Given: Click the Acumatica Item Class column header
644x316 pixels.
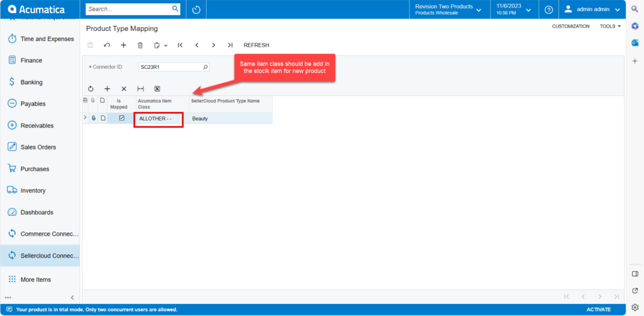Looking at the screenshot, I should coord(163,104).
